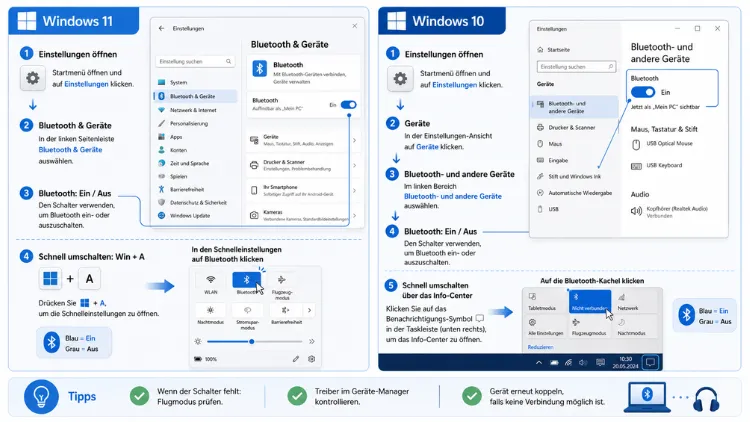The height and width of the screenshot is (422, 750).
Task: Toggle the Flugzeugmodus tile in Windows 10 Info-Center
Action: [x=589, y=326]
